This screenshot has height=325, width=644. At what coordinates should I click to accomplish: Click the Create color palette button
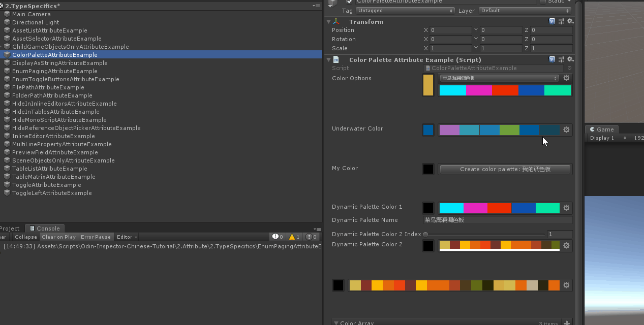coord(505,169)
